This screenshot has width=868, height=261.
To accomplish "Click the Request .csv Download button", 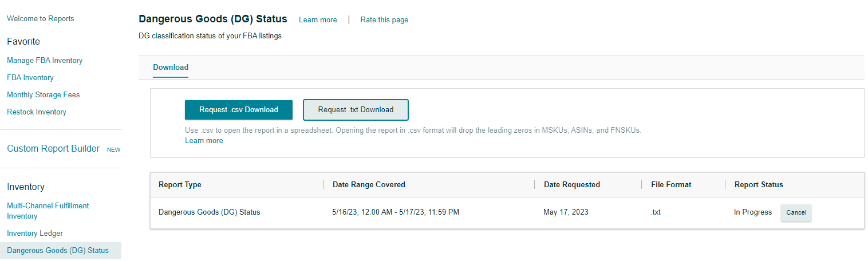I will (x=238, y=110).
